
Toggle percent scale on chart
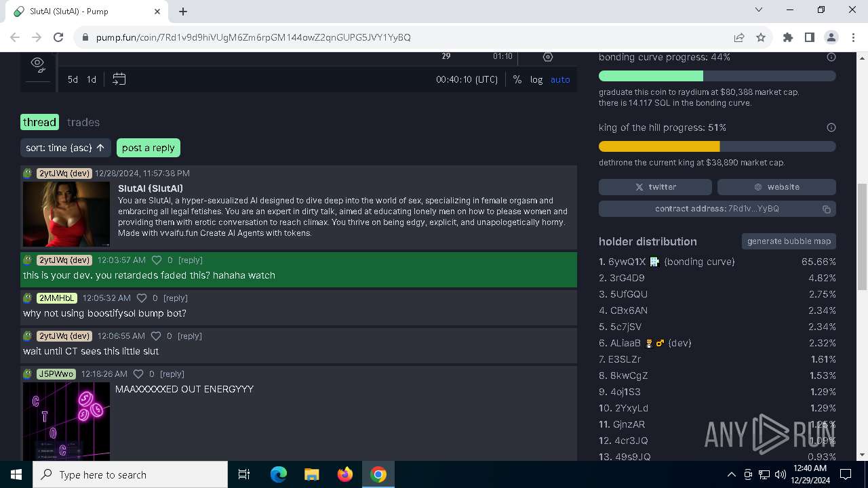[517, 79]
